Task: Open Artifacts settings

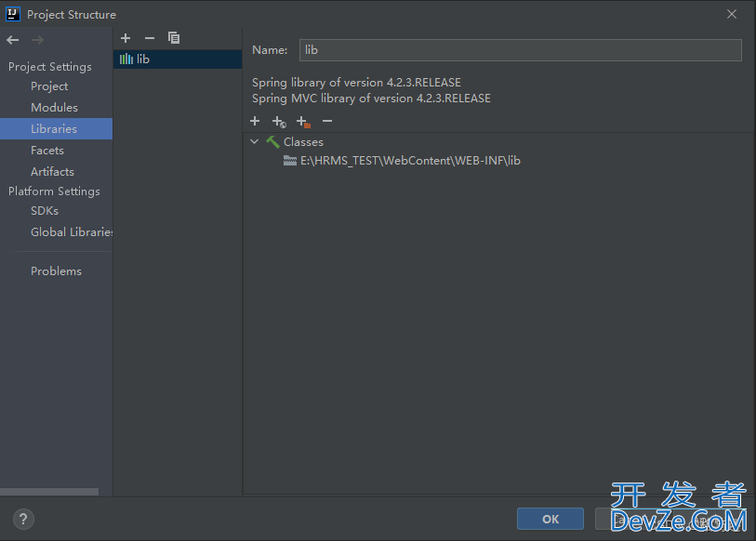Action: coord(52,172)
